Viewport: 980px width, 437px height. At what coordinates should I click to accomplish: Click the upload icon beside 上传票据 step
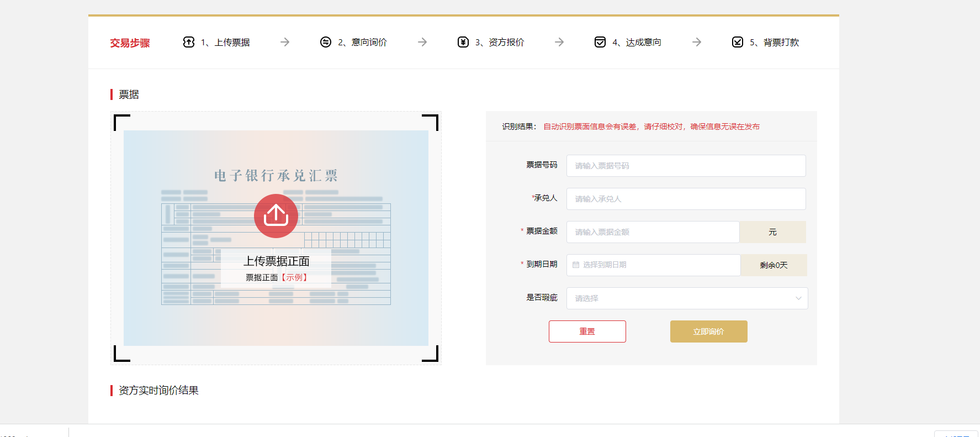(x=189, y=42)
